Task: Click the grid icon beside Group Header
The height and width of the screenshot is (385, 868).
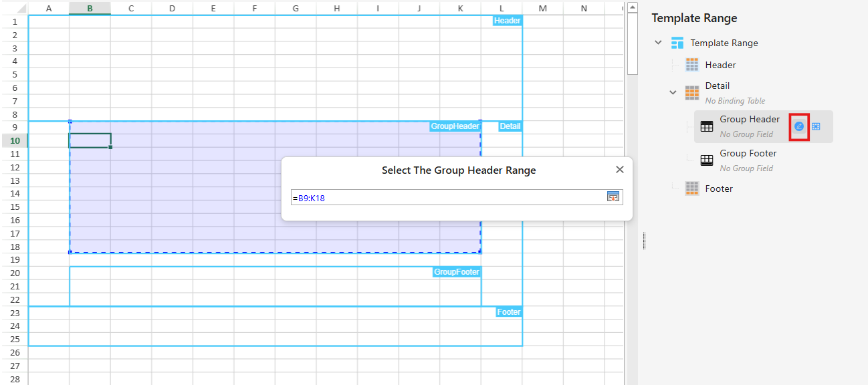Action: (x=816, y=126)
